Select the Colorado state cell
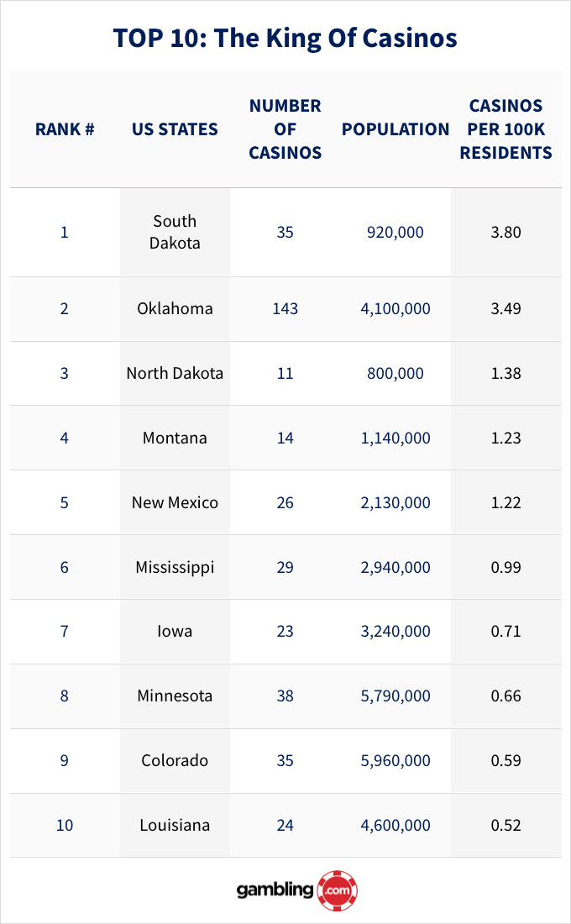The image size is (571, 924). [175, 761]
